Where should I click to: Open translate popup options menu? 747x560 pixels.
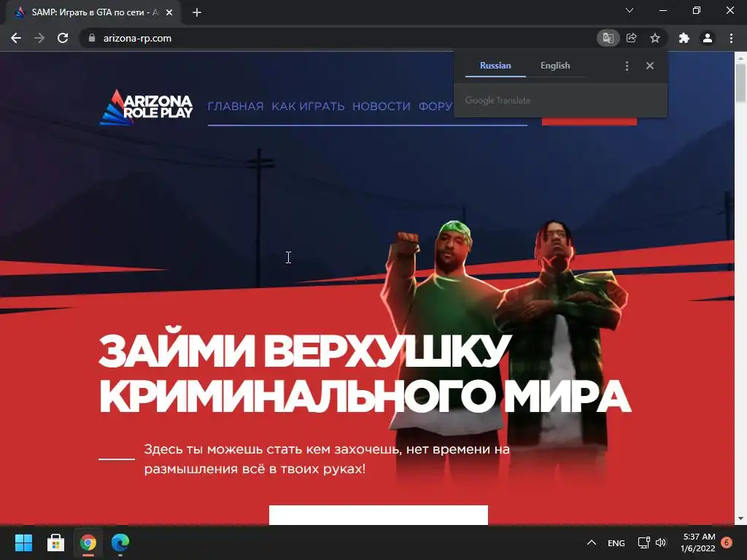(627, 66)
